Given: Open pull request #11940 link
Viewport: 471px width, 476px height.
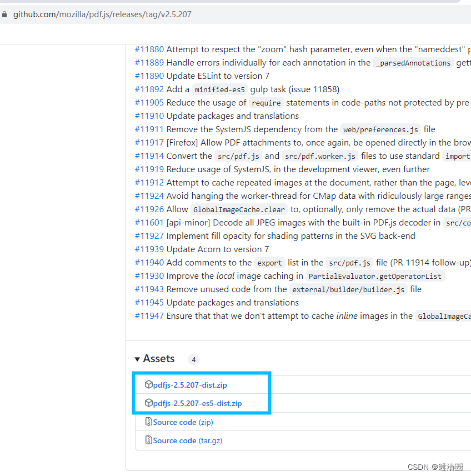Looking at the screenshot, I should [149, 263].
